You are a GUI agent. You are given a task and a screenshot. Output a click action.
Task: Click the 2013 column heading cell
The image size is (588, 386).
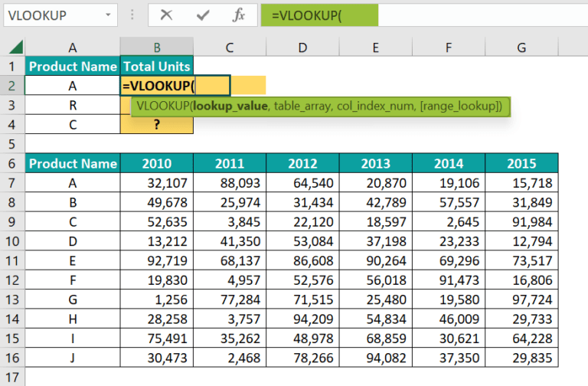pos(375,164)
